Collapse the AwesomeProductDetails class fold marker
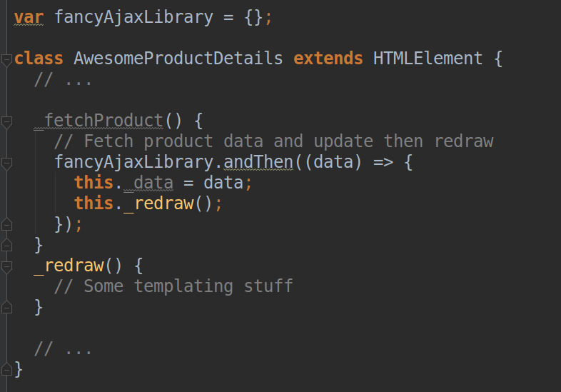This screenshot has width=561, height=392. coord(7,59)
